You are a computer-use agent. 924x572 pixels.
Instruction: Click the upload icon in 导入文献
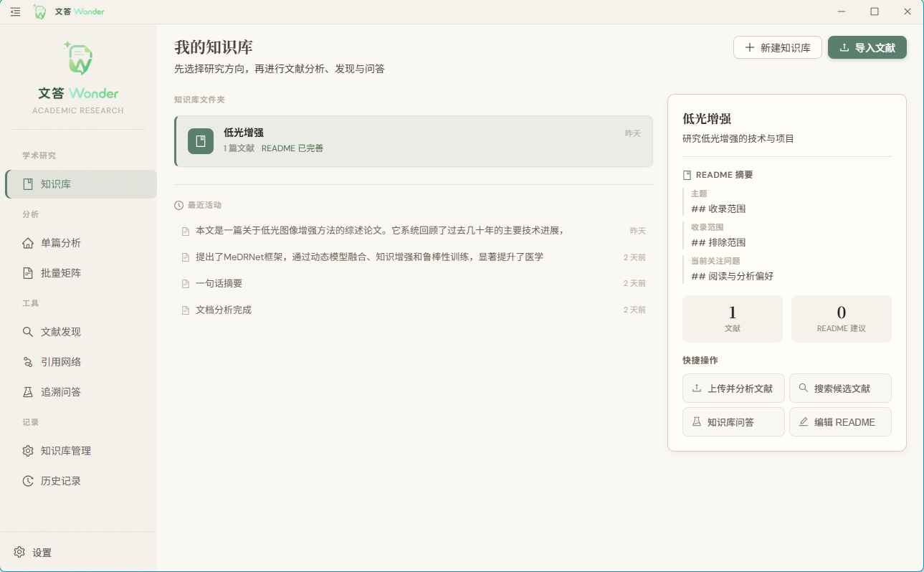(844, 47)
